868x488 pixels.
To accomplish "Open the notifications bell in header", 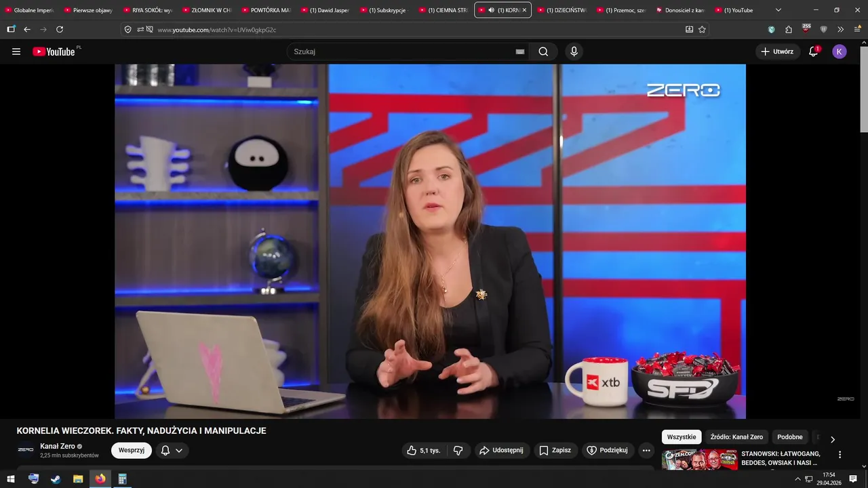I will [x=814, y=52].
